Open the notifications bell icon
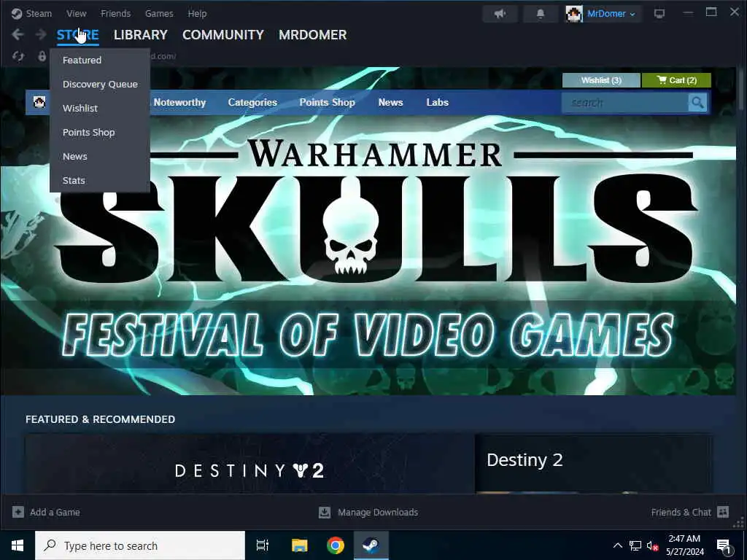The height and width of the screenshot is (560, 747). [541, 13]
